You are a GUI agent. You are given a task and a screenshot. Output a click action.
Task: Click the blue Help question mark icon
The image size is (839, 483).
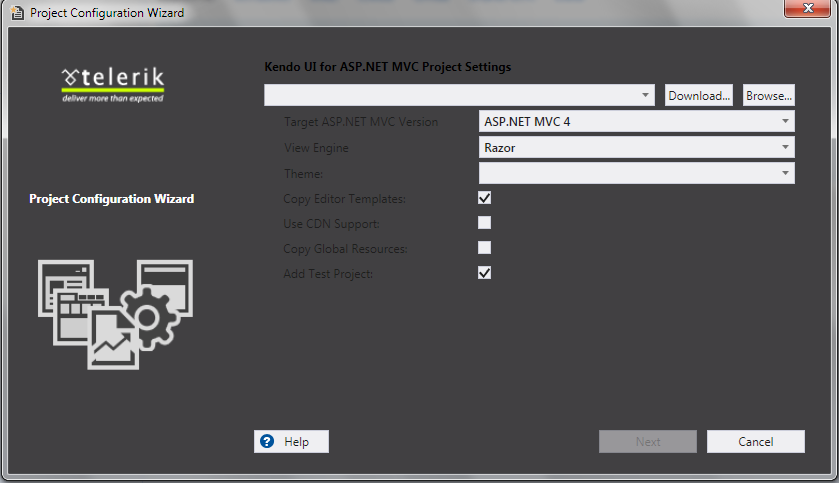point(267,441)
